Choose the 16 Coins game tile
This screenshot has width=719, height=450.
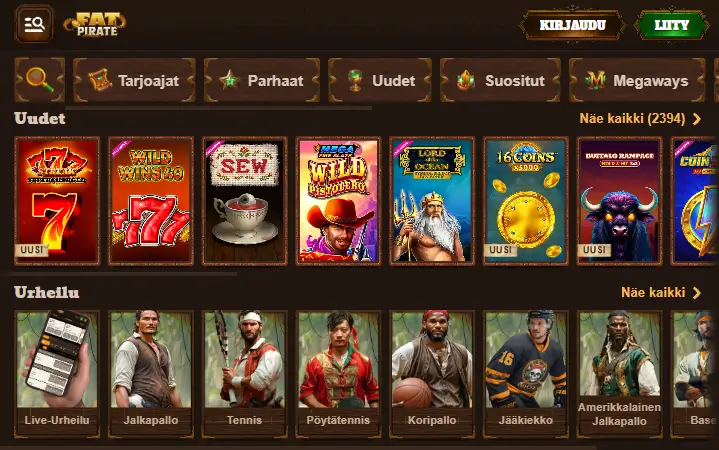point(526,201)
